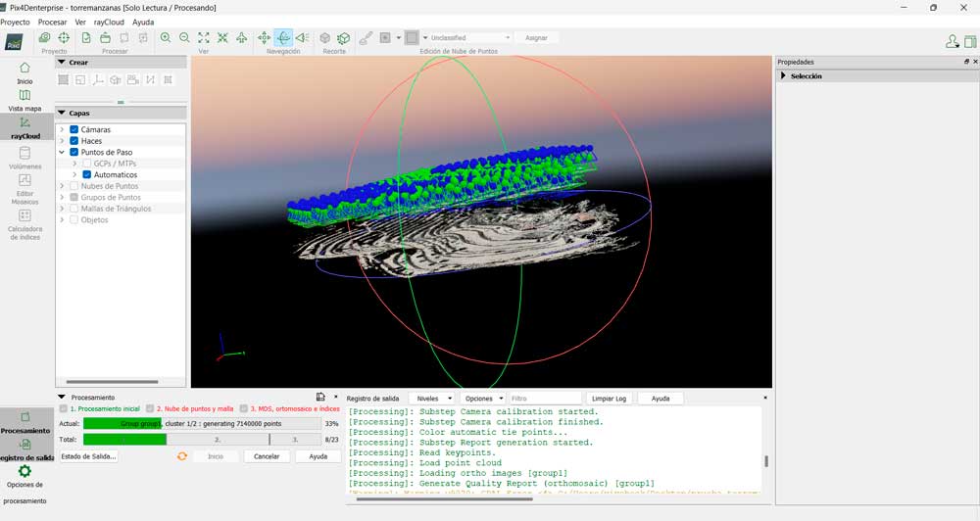This screenshot has width=980, height=521.
Task: Disable the Automaticos tie points checkbox
Action: (x=86, y=174)
